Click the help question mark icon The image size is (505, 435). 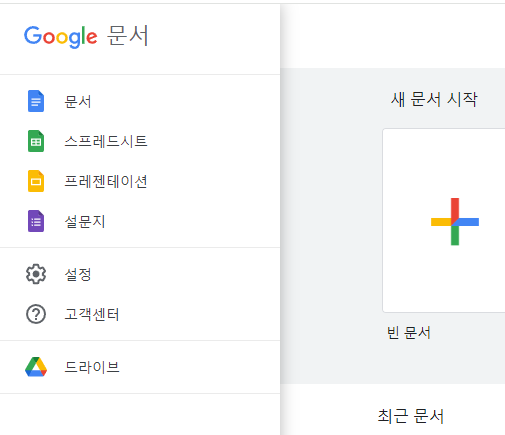pos(36,314)
